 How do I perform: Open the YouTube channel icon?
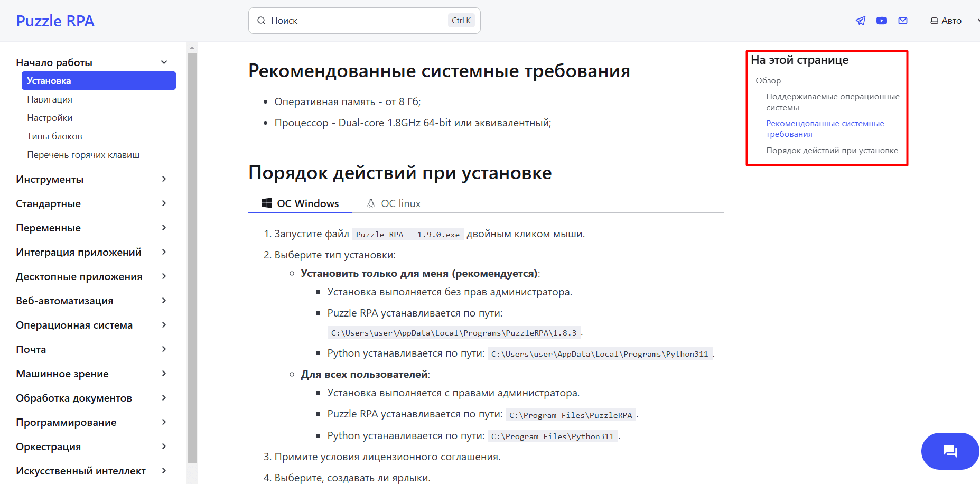(881, 20)
